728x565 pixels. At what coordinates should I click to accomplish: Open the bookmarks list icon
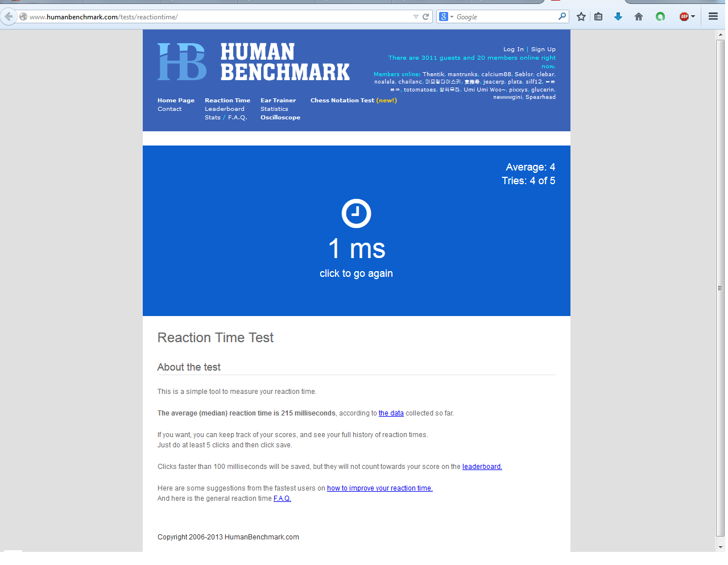pyautogui.click(x=598, y=16)
